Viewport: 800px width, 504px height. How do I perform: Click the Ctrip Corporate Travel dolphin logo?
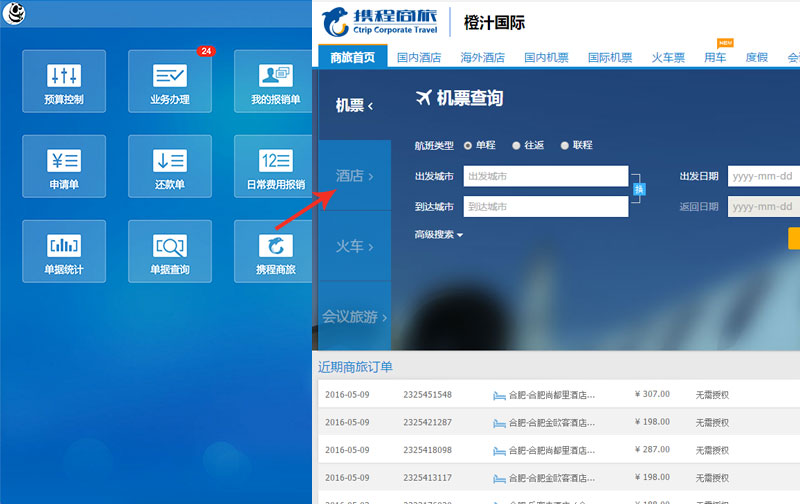tap(380, 22)
